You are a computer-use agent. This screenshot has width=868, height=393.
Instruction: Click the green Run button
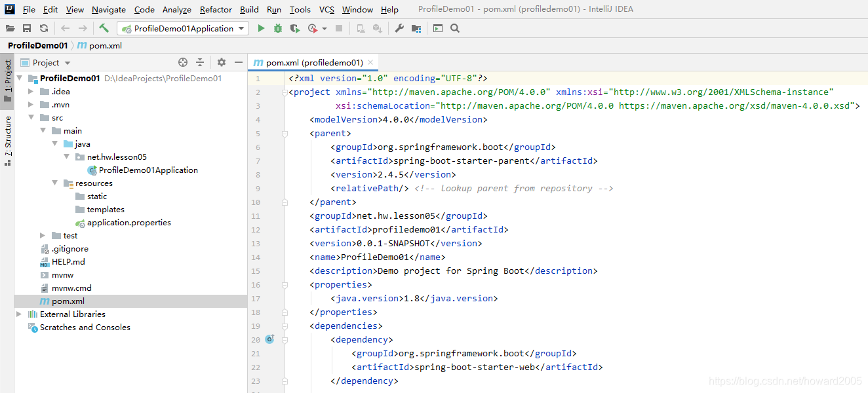[x=261, y=28]
